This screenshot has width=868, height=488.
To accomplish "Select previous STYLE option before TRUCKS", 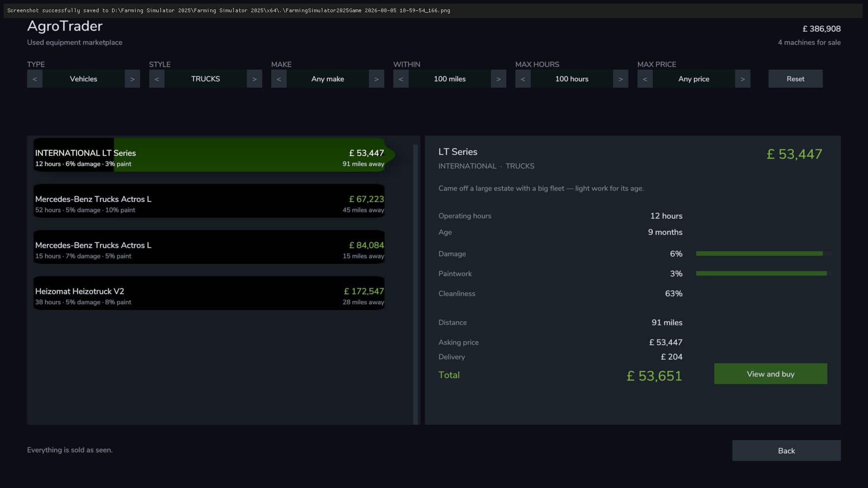I will click(157, 79).
